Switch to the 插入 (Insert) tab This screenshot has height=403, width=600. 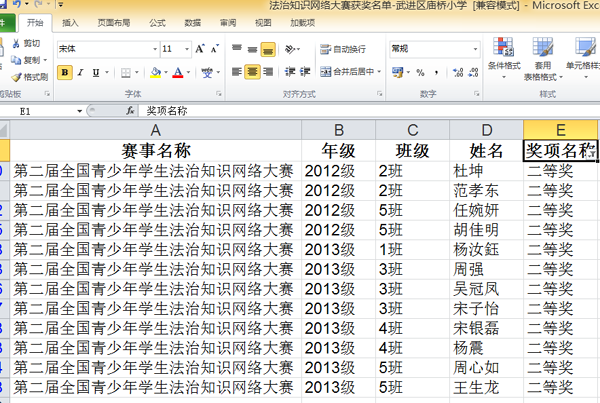(x=71, y=21)
